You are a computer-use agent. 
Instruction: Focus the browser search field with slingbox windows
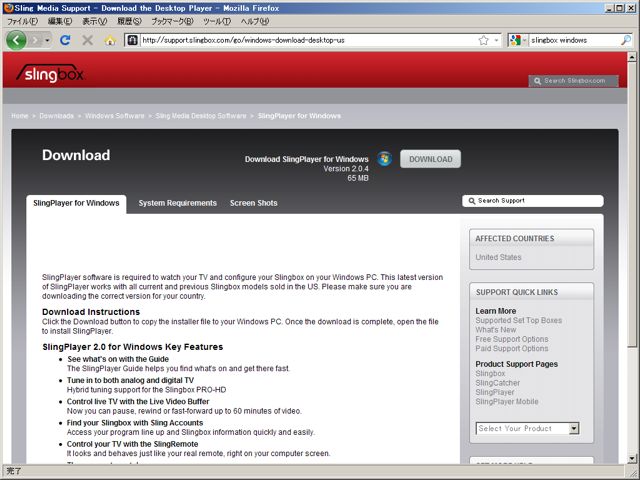(x=575, y=40)
